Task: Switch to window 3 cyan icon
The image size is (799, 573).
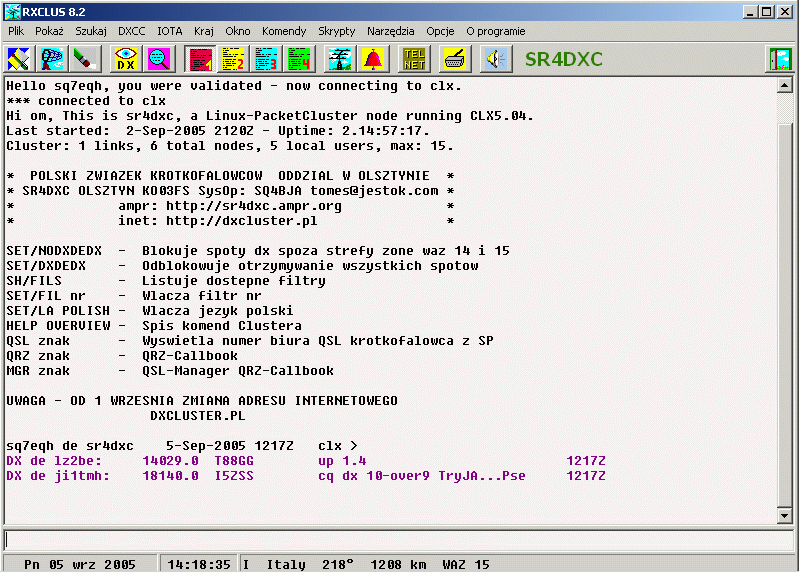Action: pos(265,59)
